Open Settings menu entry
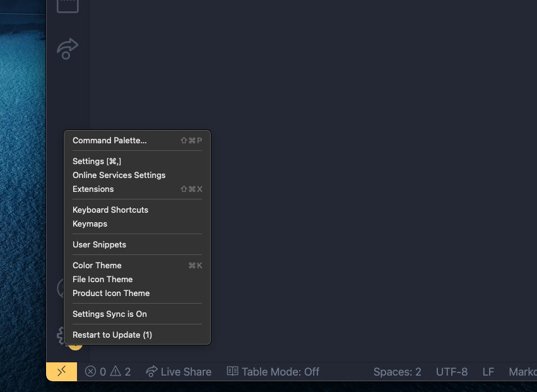The image size is (537, 392). (137, 162)
